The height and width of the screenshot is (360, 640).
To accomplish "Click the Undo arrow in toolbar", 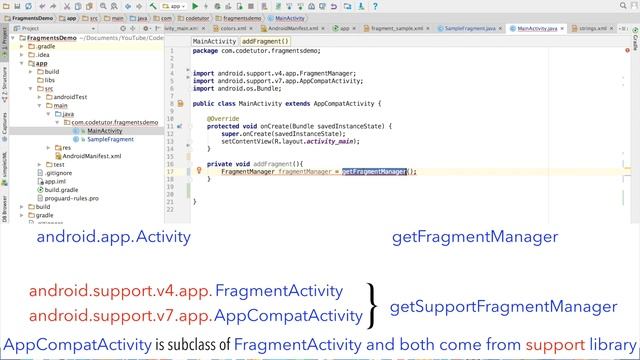I will pos(42,6).
